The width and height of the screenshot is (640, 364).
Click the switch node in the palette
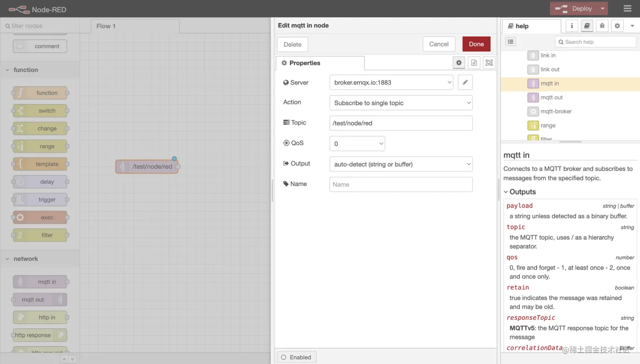point(40,110)
